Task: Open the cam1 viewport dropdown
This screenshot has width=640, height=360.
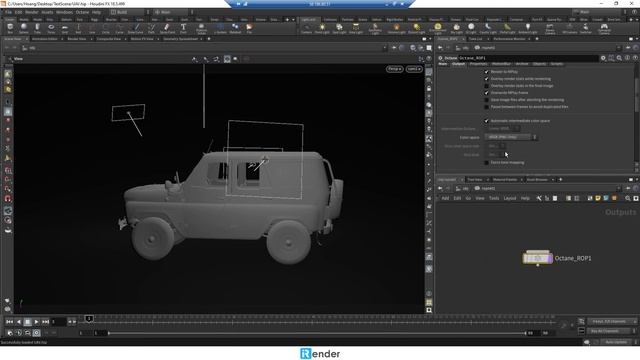Action: [x=414, y=69]
